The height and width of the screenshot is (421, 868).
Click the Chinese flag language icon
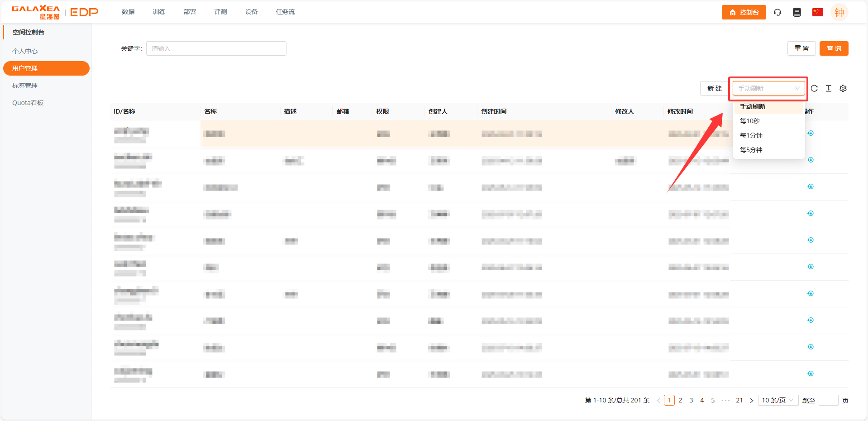(x=817, y=12)
